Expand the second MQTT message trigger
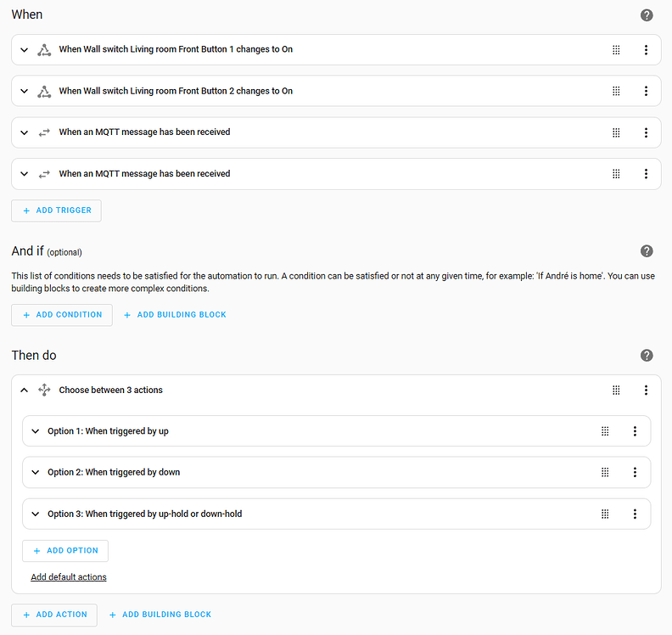 25,174
